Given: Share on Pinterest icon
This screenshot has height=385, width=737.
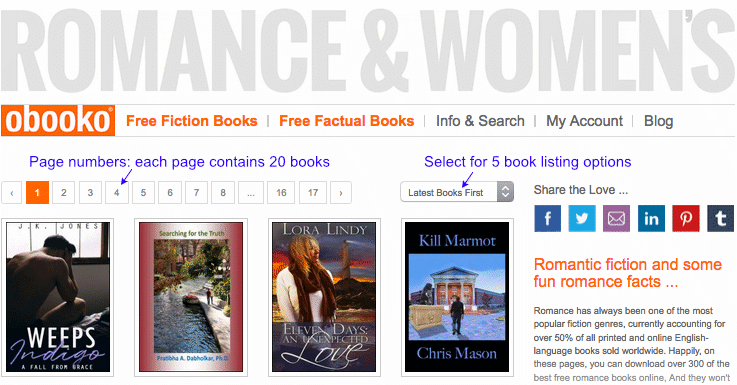Looking at the screenshot, I should tap(686, 219).
